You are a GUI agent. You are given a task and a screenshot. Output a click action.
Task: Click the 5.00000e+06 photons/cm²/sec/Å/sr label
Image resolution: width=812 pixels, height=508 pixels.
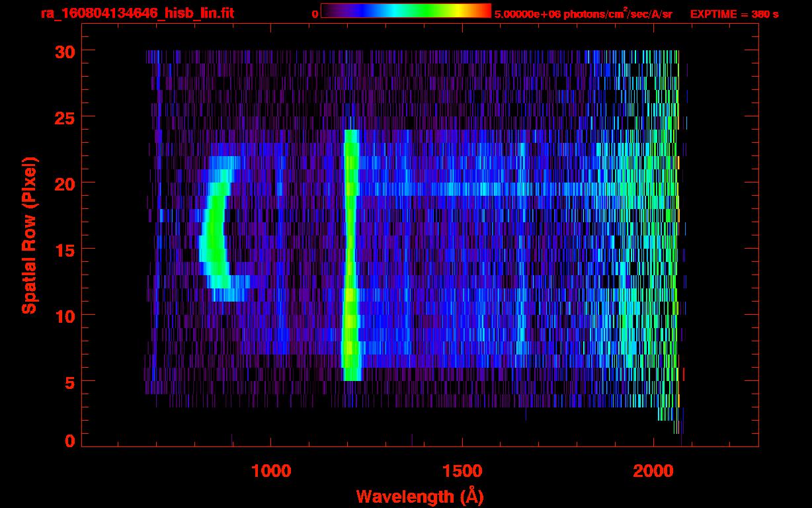pyautogui.click(x=583, y=13)
